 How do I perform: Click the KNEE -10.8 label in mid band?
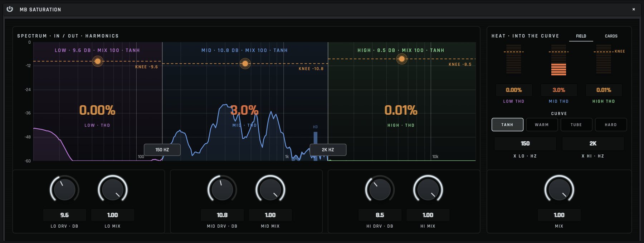(x=311, y=69)
